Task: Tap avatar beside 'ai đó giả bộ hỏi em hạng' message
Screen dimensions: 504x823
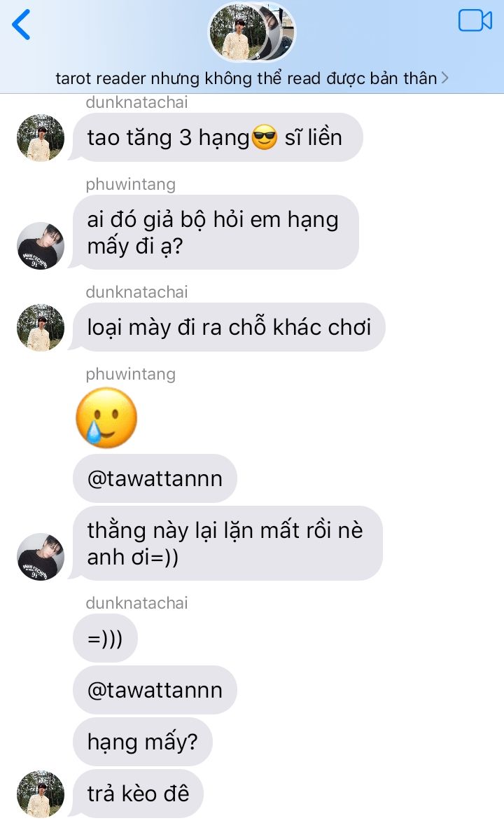Action: pos(41,246)
